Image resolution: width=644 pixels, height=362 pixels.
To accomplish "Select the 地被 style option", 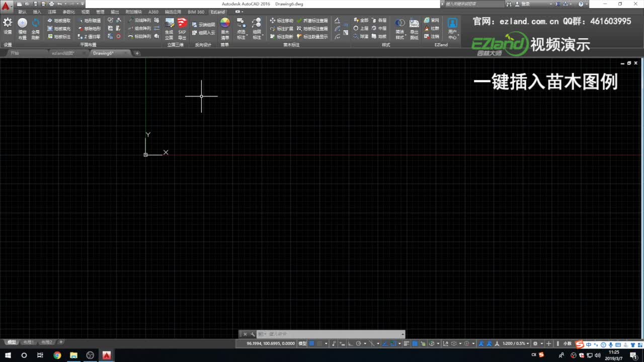I will [379, 37].
